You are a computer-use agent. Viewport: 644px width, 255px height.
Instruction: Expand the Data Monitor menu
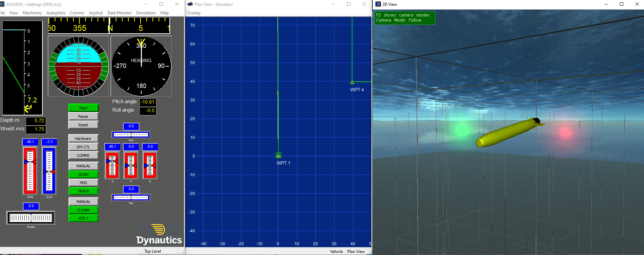click(119, 13)
